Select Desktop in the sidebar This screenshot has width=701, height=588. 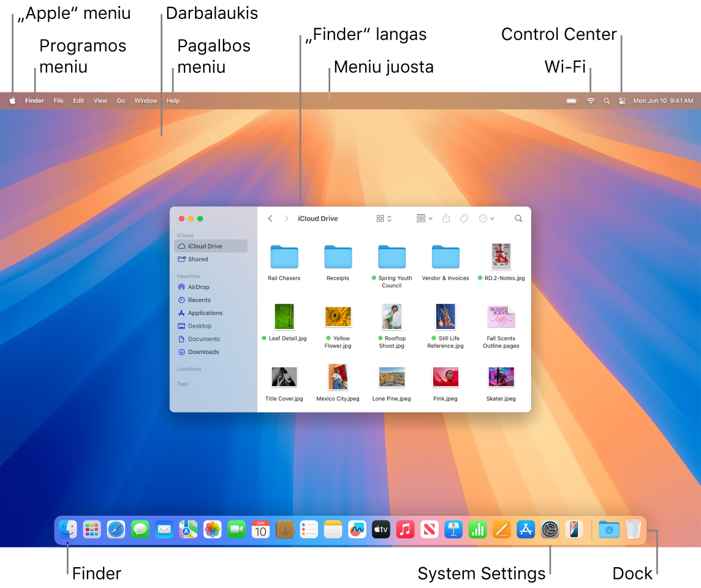[x=211, y=326]
